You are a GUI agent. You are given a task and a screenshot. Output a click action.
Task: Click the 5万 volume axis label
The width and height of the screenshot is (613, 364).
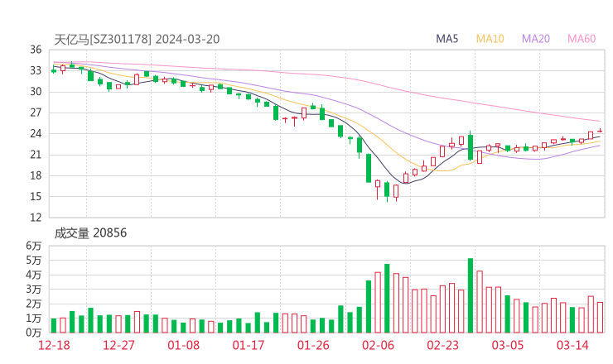34,261
